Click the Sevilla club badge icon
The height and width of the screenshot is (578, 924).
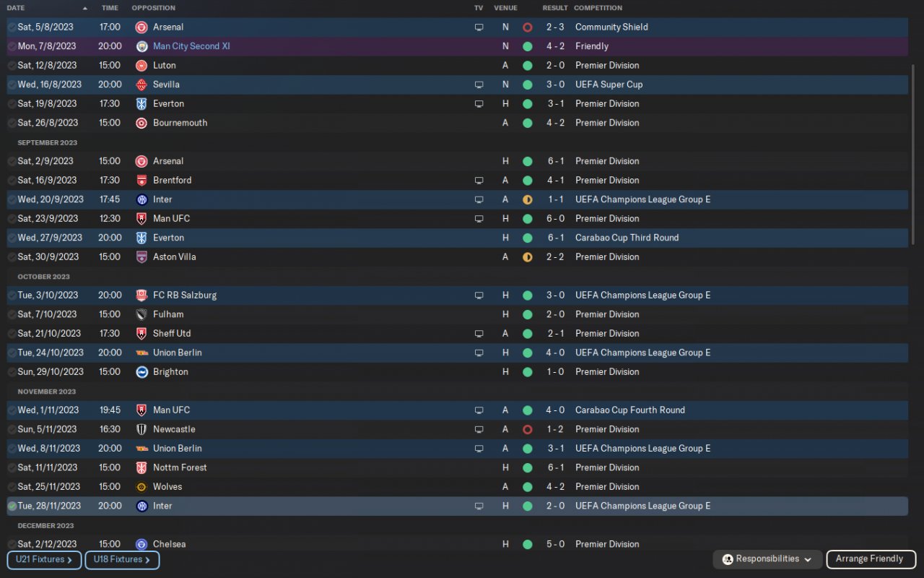(x=141, y=85)
